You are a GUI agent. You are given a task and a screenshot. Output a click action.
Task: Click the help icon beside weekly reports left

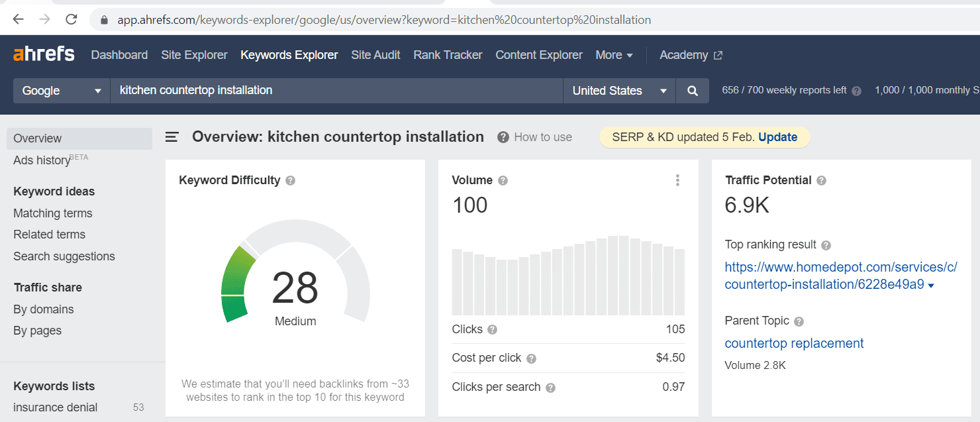point(856,91)
